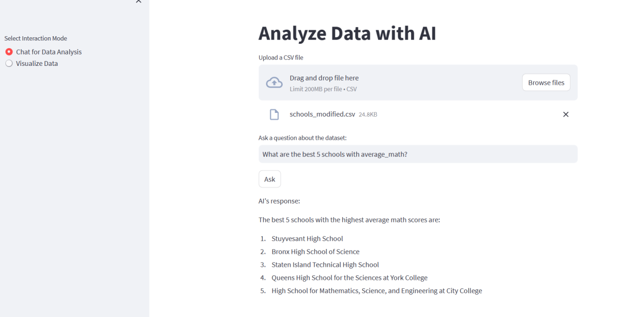
Task: Click the cloud upload icon
Action: tap(274, 83)
